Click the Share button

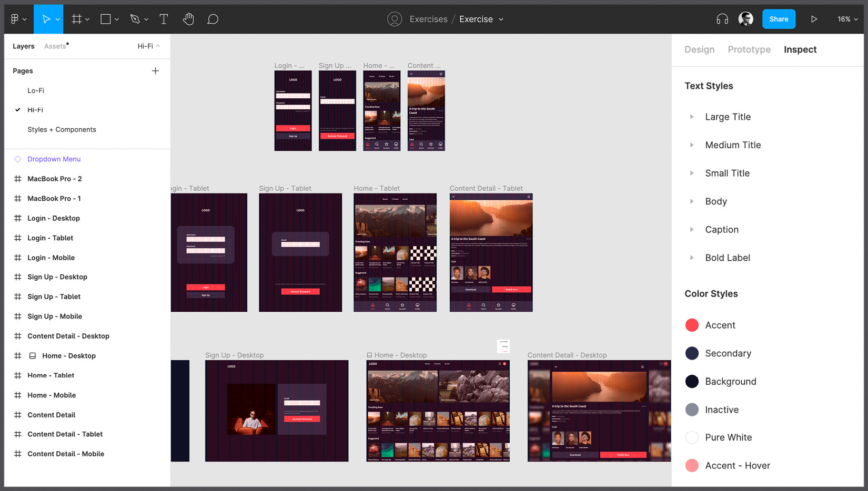pos(779,19)
